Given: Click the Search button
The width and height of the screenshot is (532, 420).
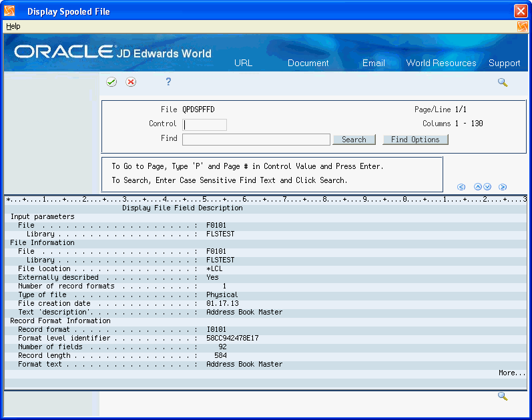Looking at the screenshot, I should (x=354, y=140).
